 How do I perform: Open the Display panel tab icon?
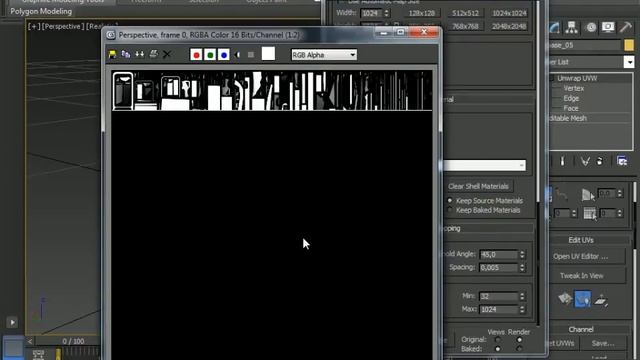click(x=608, y=27)
